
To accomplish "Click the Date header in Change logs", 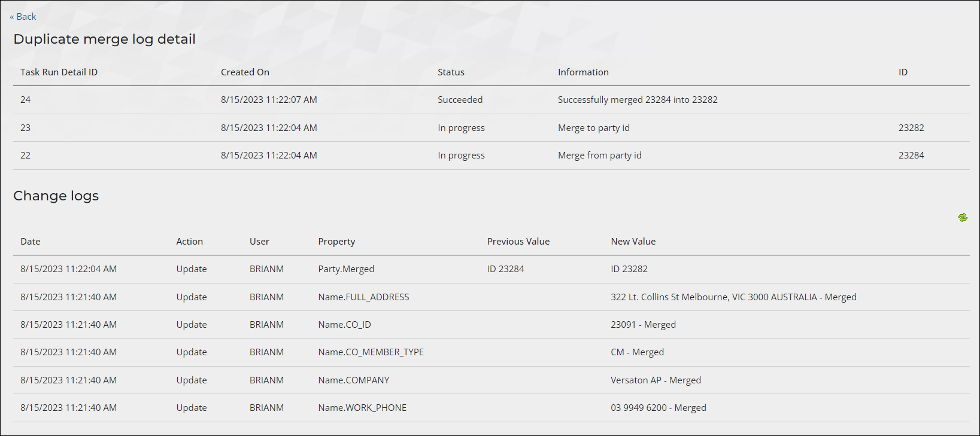I will pyautogui.click(x=31, y=242).
